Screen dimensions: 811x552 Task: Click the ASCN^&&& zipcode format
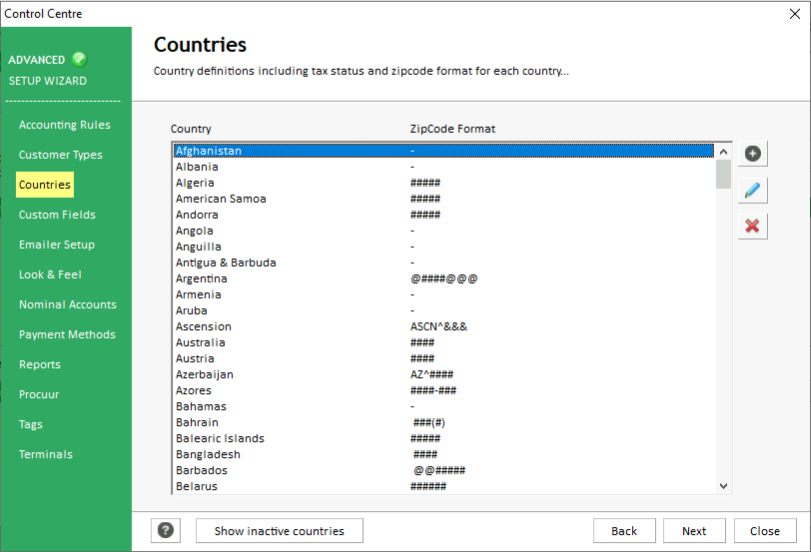[439, 327]
